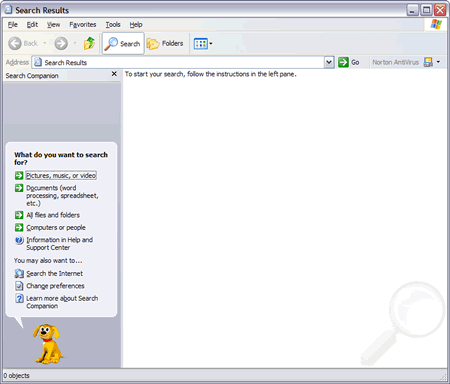Expand the Address bar dropdown
Viewport: 450px width, 384px height.
point(329,62)
